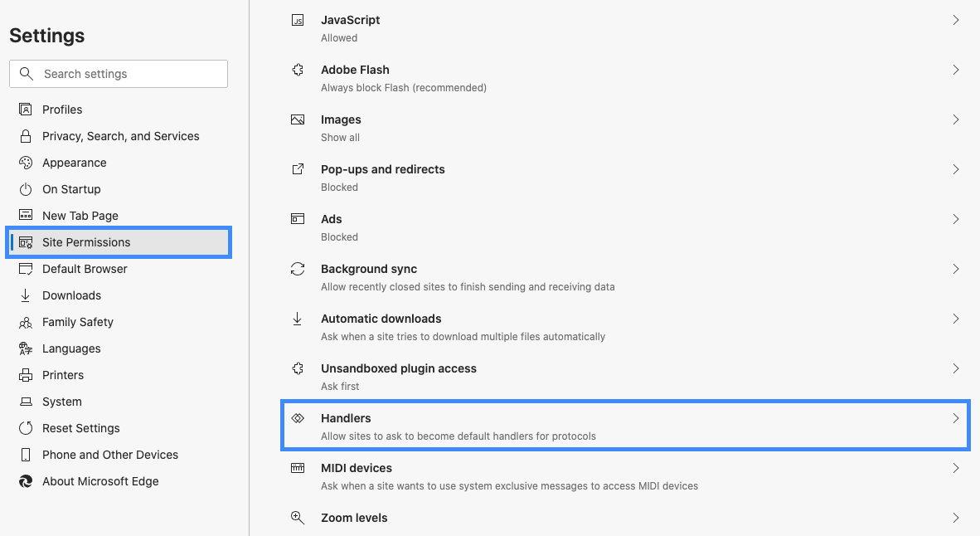This screenshot has width=980, height=536.
Task: Select the Adobe Flash plugin icon
Action: pyautogui.click(x=297, y=68)
